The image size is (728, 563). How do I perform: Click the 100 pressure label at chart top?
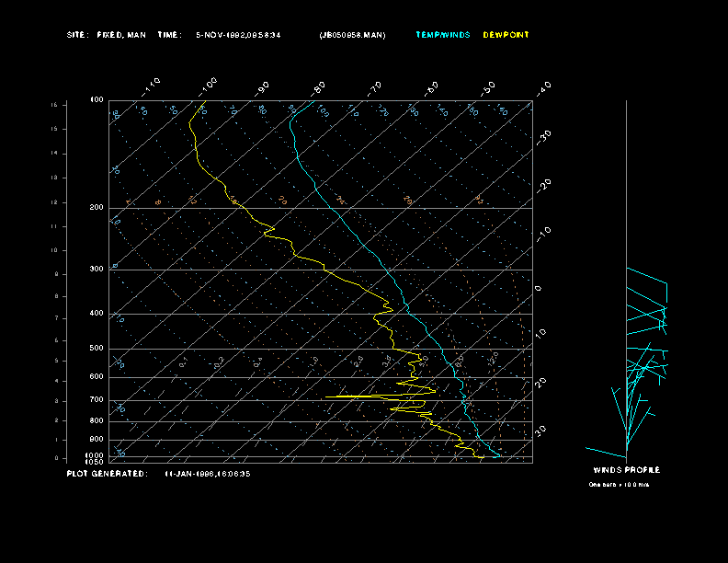coord(97,99)
